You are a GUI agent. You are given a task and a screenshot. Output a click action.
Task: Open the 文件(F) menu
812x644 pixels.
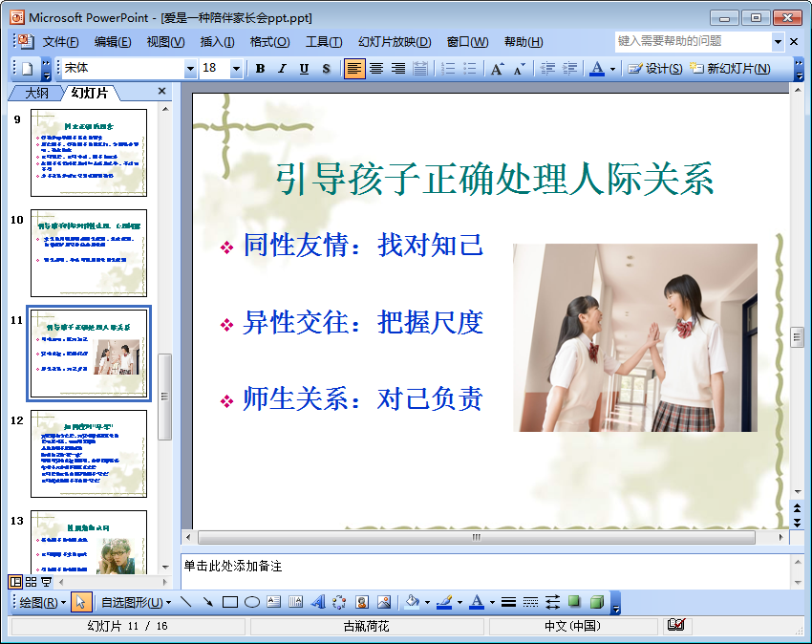60,42
